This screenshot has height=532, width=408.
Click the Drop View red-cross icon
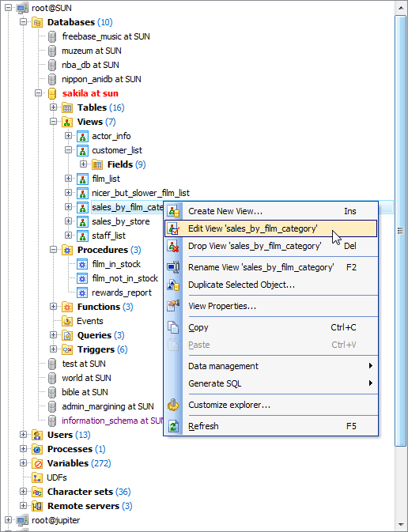coord(173,246)
